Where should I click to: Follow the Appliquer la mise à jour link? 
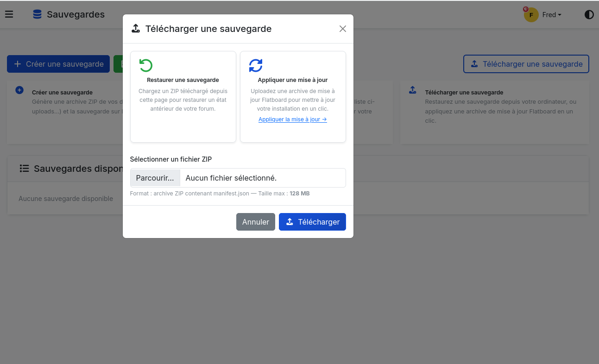293,119
